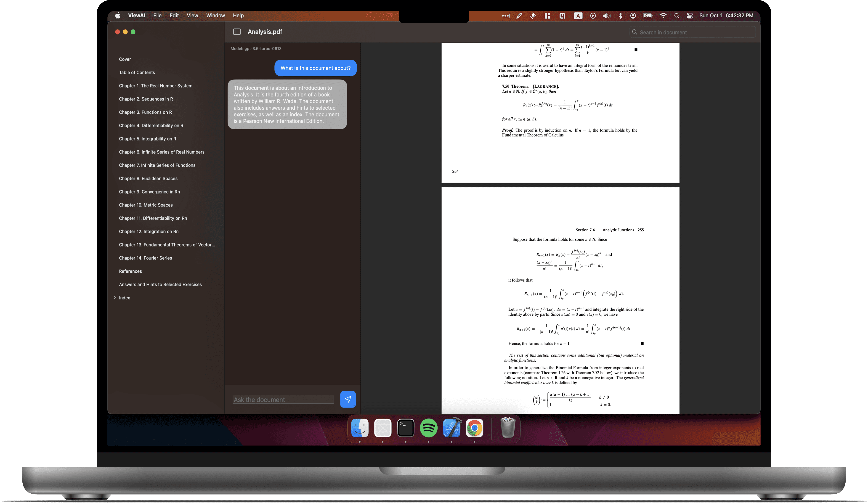Open Google Chrome from the dock
Viewport: 868px width, 503px height.
click(474, 428)
